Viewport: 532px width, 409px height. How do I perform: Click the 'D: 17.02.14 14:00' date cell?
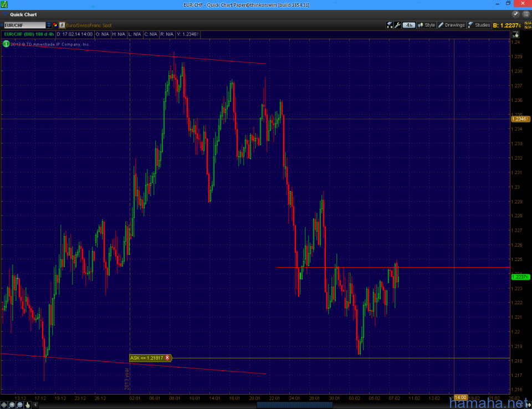tap(75, 34)
